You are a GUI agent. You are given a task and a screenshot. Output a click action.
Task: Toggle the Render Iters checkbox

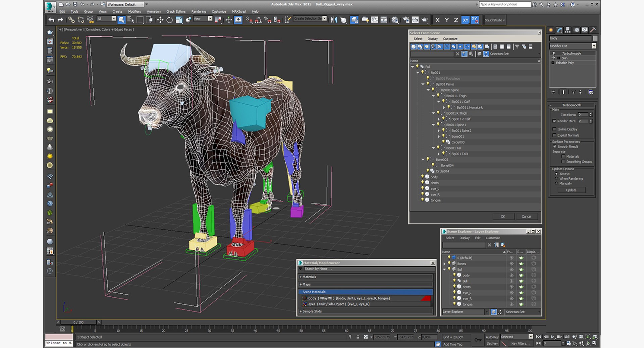click(554, 121)
